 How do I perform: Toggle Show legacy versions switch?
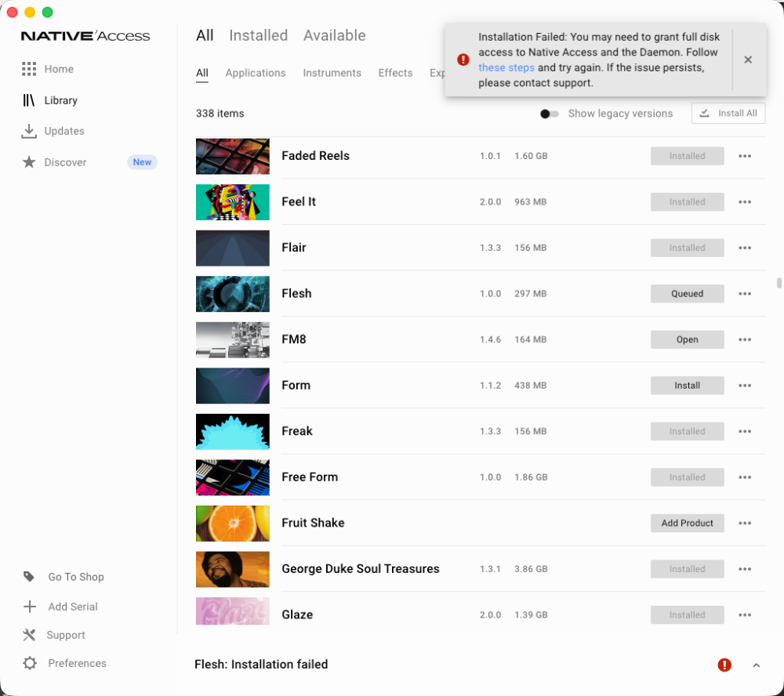point(549,114)
